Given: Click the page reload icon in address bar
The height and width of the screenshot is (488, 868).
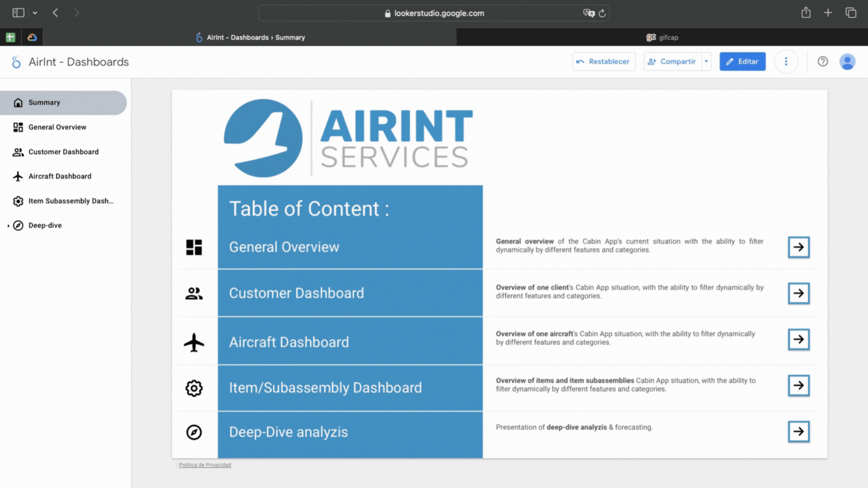Looking at the screenshot, I should click(602, 13).
